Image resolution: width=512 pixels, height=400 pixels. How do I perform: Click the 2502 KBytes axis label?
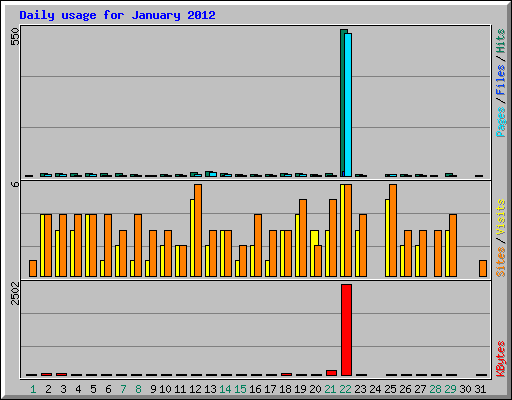tap(15, 293)
